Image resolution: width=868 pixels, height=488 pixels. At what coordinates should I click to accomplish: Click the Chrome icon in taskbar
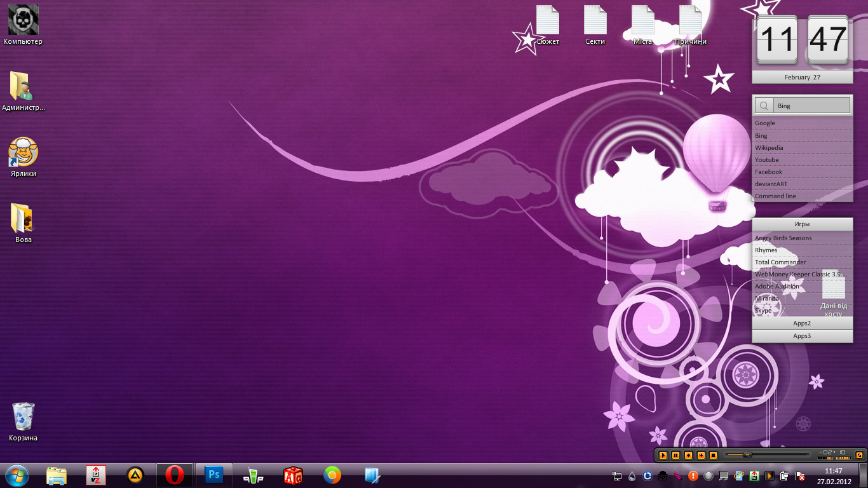click(x=332, y=475)
